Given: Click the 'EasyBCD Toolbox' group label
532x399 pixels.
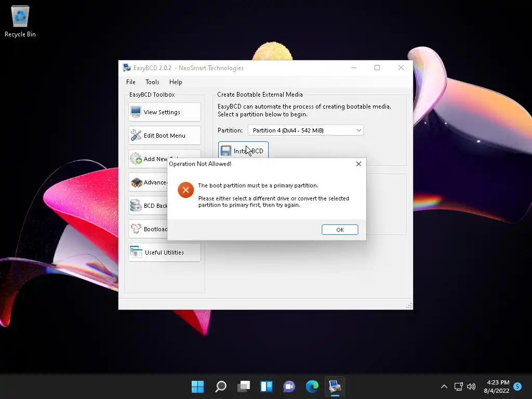Looking at the screenshot, I should (152, 95).
